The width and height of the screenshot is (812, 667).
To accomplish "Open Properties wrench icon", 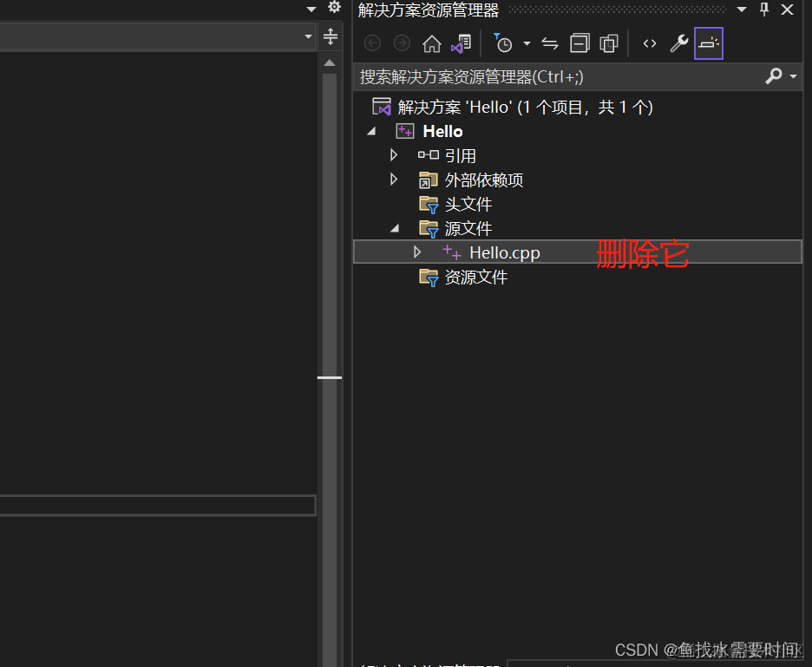I will click(x=679, y=43).
